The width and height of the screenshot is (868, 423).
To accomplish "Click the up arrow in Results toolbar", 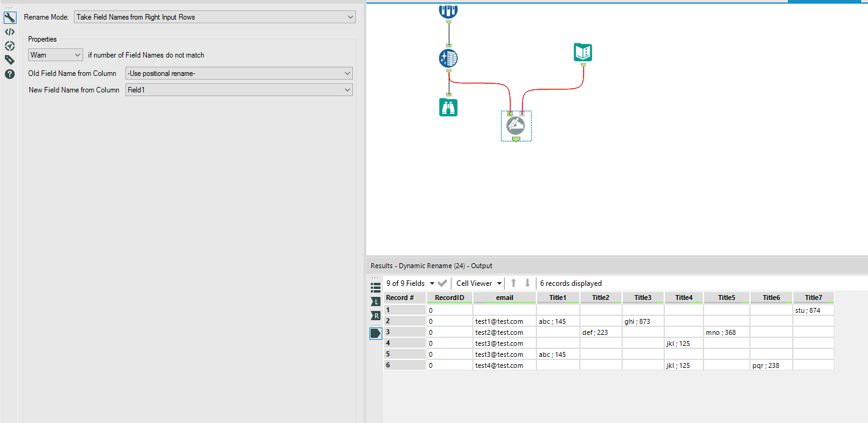I will tap(513, 283).
